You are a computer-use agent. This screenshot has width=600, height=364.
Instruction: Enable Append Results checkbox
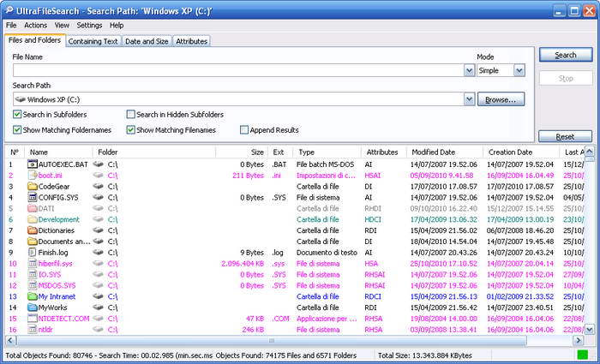click(244, 130)
